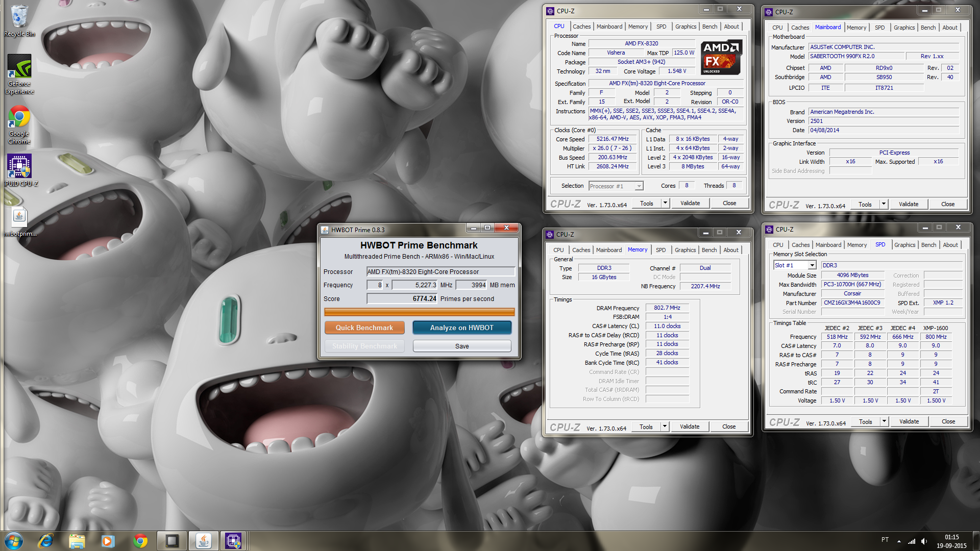Viewport: 980px width, 551px height.
Task: Switch to SPD tab in Memory window
Action: click(660, 250)
